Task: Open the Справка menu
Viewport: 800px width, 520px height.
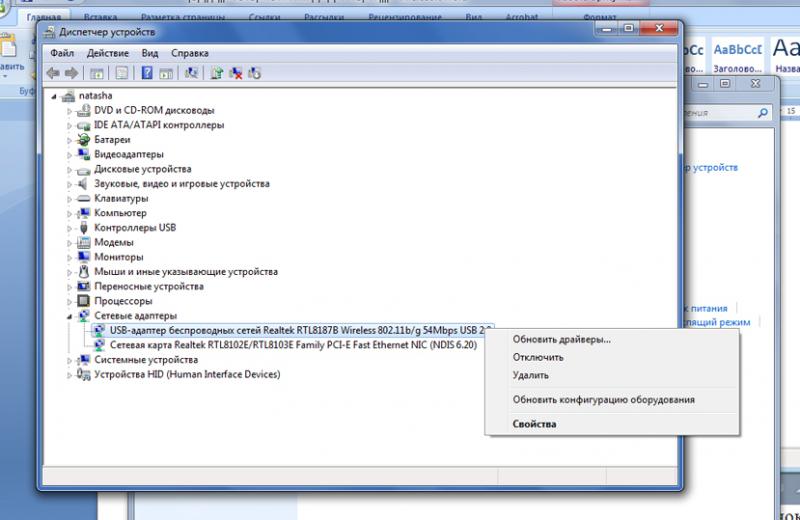Action: coord(190,53)
